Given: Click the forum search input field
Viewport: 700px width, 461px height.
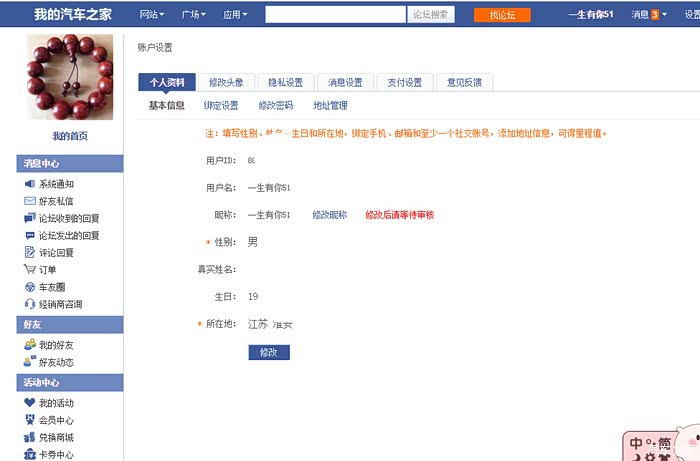Looking at the screenshot, I should coord(335,15).
